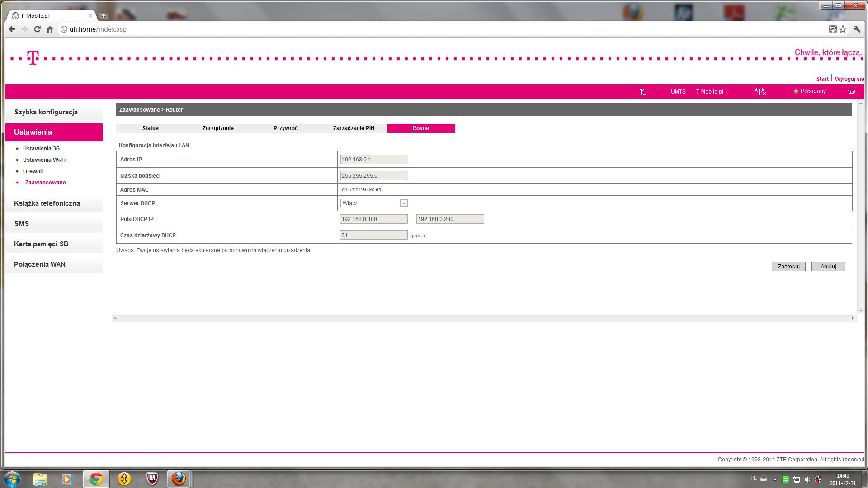The height and width of the screenshot is (488, 868).
Task: Open the Chrome wrench menu
Action: click(x=857, y=29)
